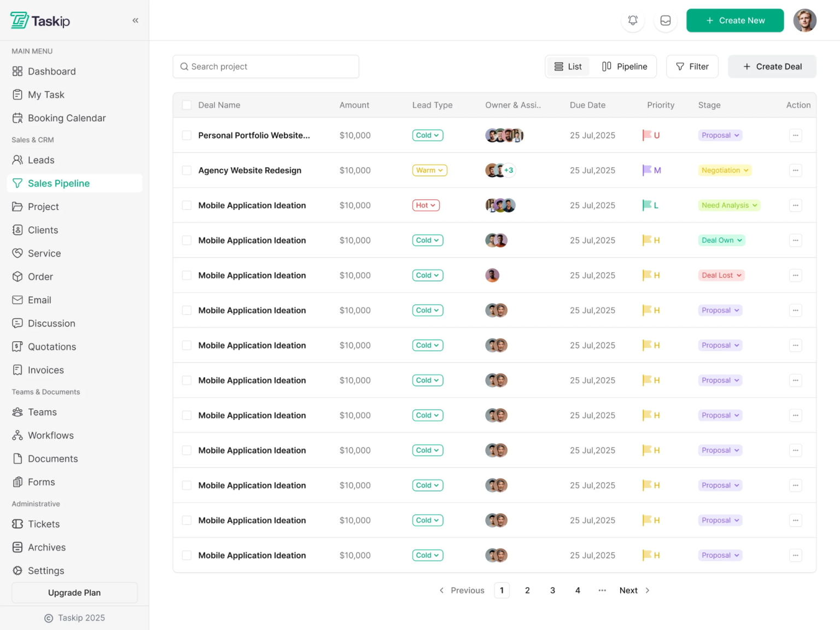The height and width of the screenshot is (630, 840).
Task: Open the Deal Lost stage dropdown
Action: [721, 275]
